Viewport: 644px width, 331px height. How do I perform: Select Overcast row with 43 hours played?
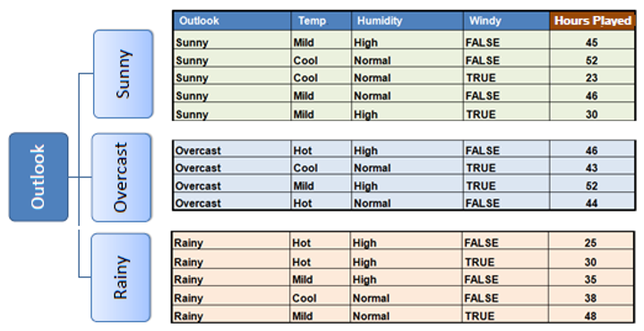[404, 168]
